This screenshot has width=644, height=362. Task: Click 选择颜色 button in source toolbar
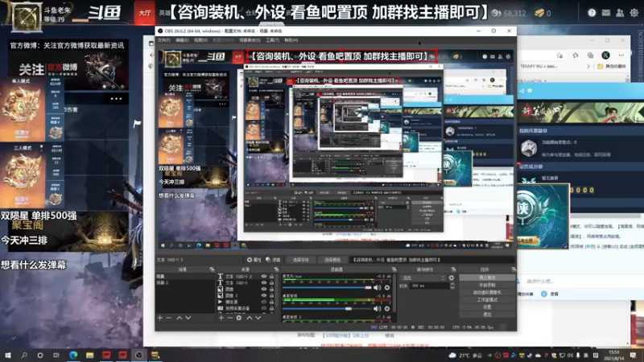pos(332,260)
